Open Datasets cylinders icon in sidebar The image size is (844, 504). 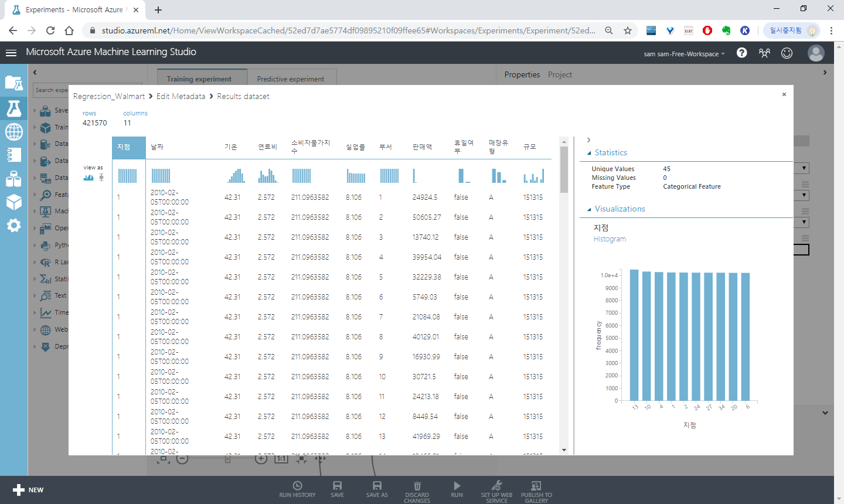(x=13, y=179)
